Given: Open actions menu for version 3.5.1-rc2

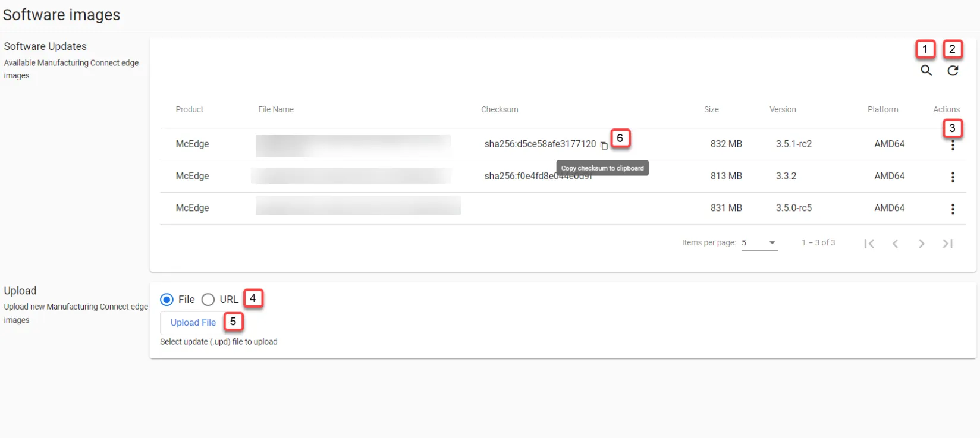Looking at the screenshot, I should tap(953, 145).
